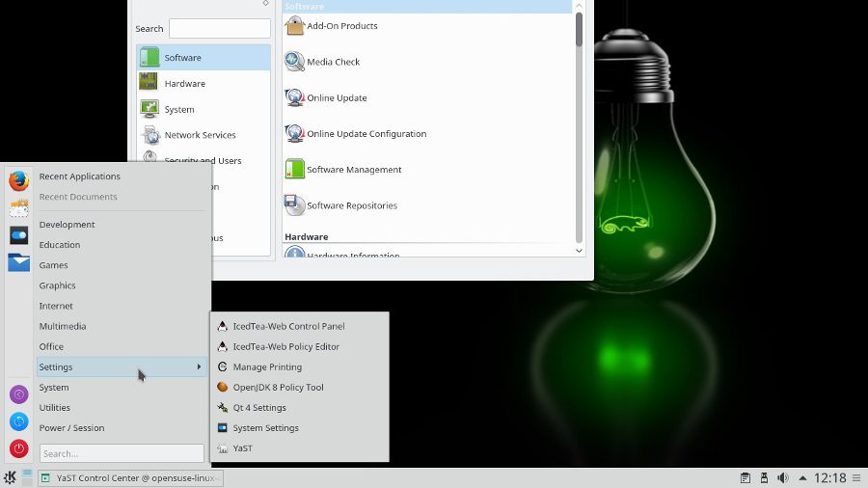Open Online Update icon in YaST
The height and width of the screenshot is (488, 868).
click(x=294, y=97)
